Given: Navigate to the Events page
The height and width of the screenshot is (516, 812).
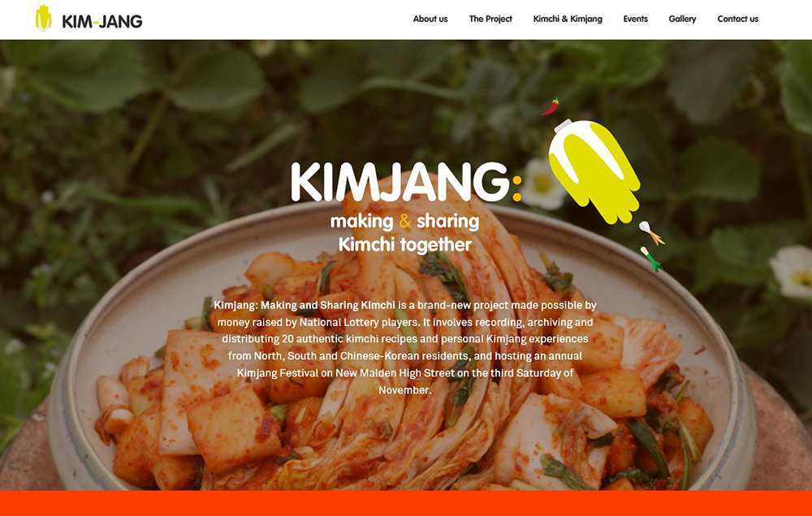Looking at the screenshot, I should pyautogui.click(x=636, y=19).
